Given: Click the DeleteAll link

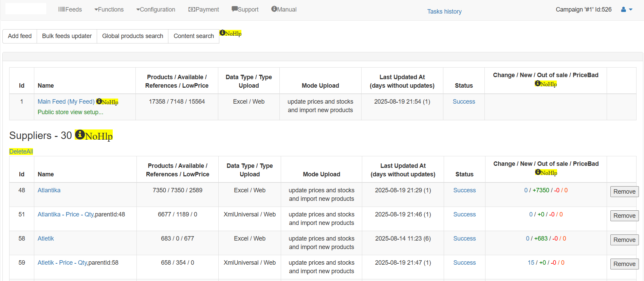Looking at the screenshot, I should [x=21, y=152].
